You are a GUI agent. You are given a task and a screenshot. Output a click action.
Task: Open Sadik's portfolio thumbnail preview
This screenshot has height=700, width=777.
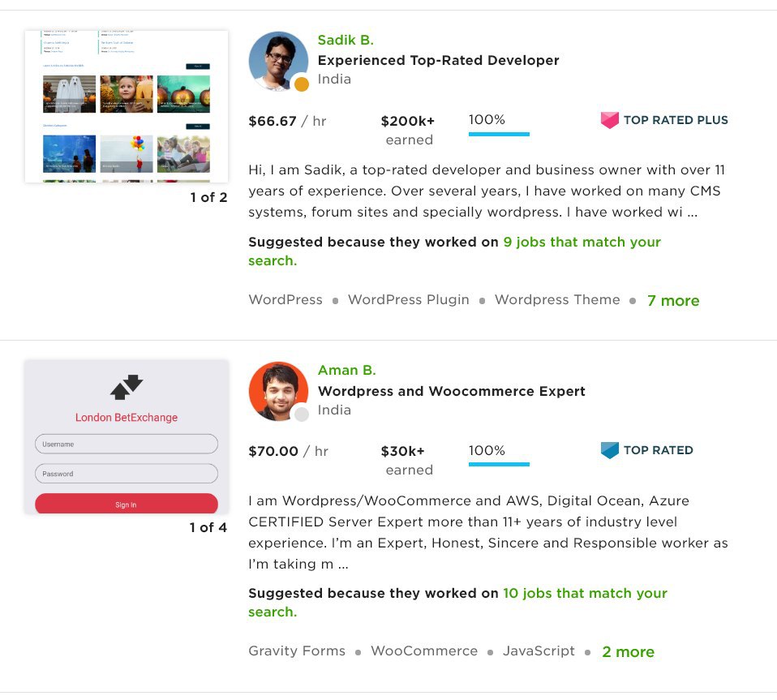click(127, 106)
